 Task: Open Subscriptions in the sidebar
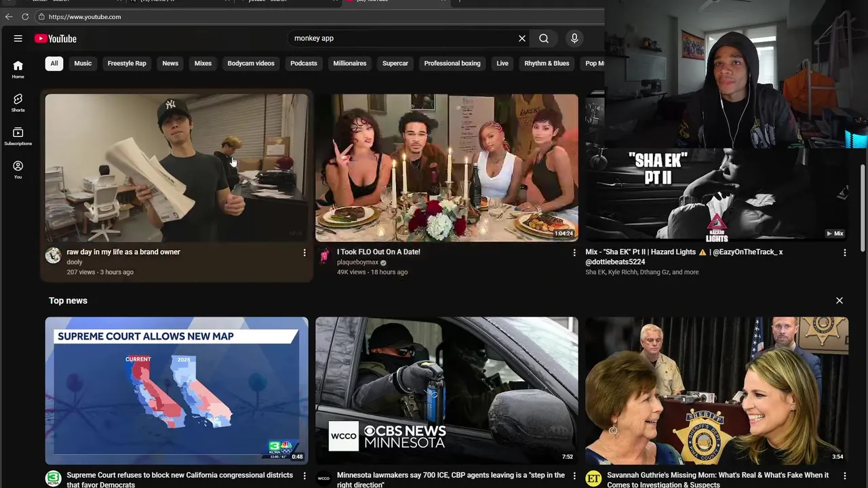click(x=18, y=136)
